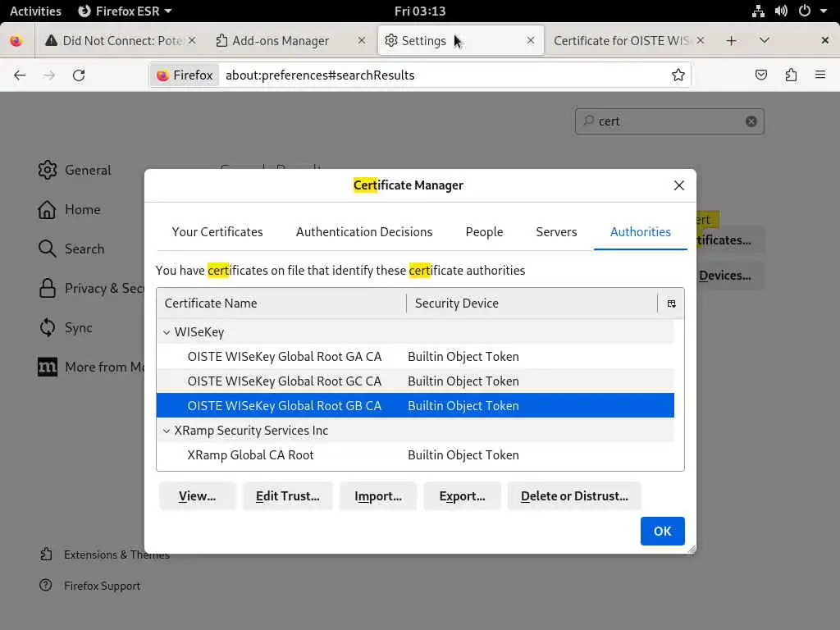The height and width of the screenshot is (630, 840).
Task: Select OISTE WISeKey Global Root GB CA
Action: (415, 405)
